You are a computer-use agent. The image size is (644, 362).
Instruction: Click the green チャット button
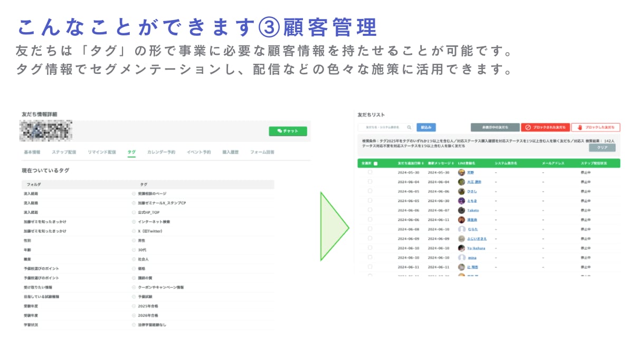[288, 131]
